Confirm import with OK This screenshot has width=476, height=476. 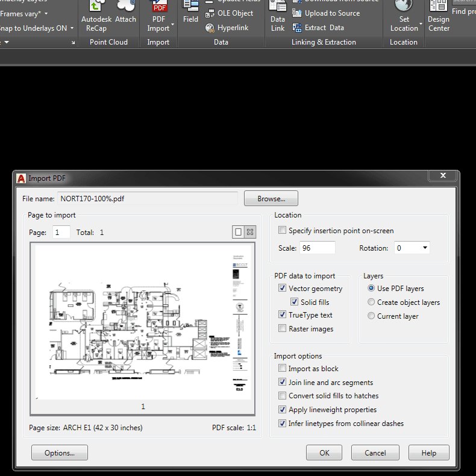[x=324, y=453]
